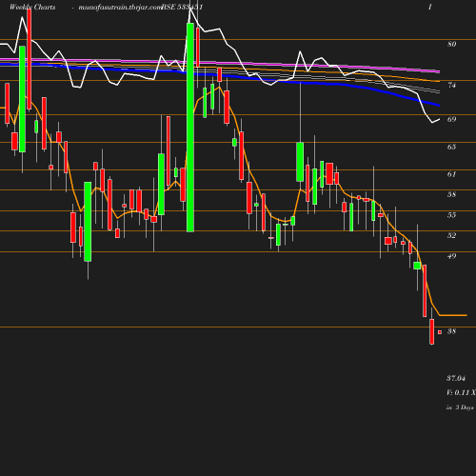The width and height of the screenshot is (476, 476).
Task: Select the 58 price axis label
Action: pyautogui.click(x=452, y=194)
